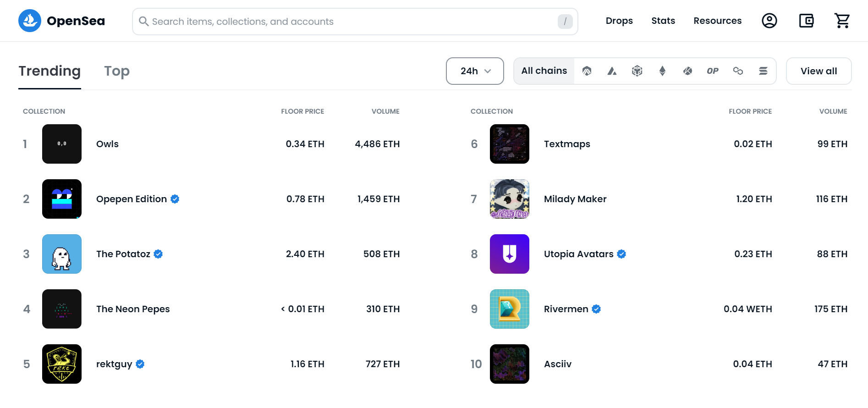Click Opepen Edition volume 1,459 ETH

click(x=379, y=199)
